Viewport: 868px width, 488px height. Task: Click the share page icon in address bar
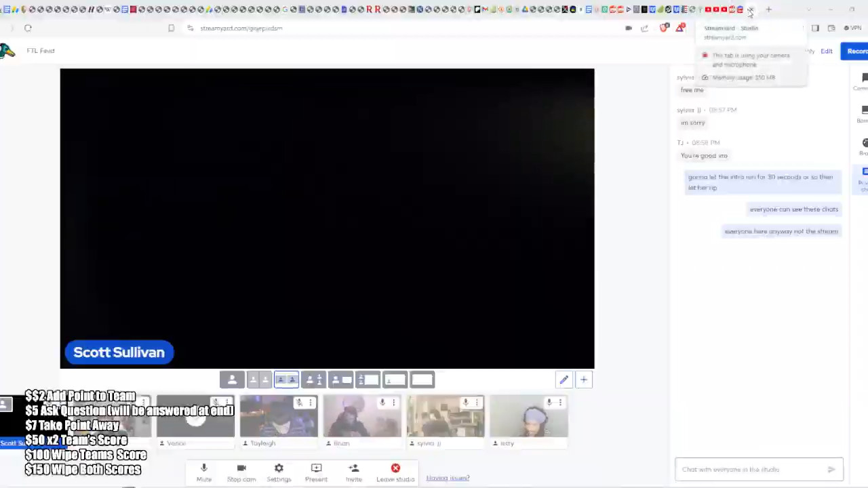tap(644, 28)
